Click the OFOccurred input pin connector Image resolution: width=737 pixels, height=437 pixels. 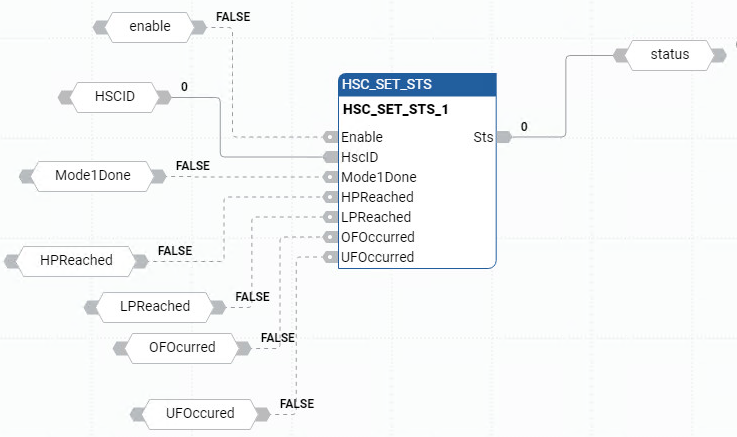click(x=331, y=237)
